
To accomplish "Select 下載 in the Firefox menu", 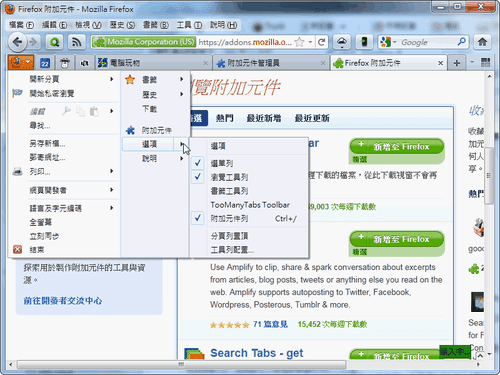I will click(x=155, y=109).
